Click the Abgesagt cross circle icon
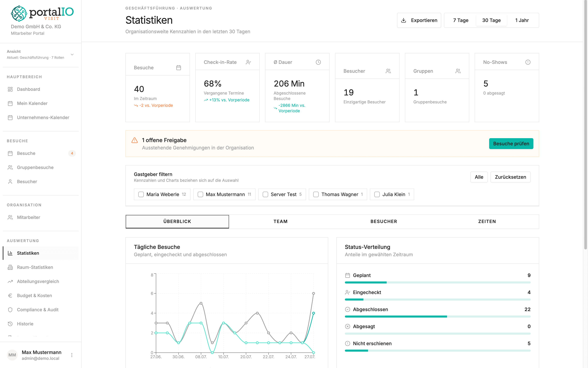 tap(348, 326)
